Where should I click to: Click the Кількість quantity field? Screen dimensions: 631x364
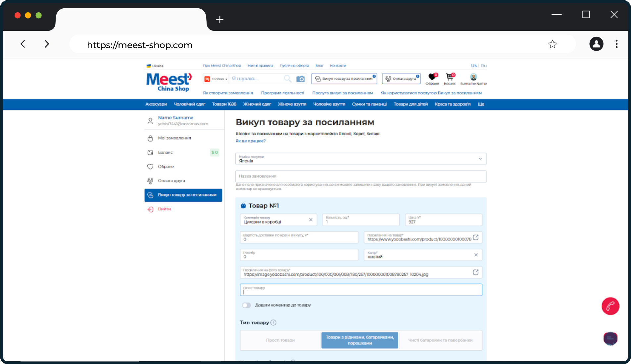(361, 220)
